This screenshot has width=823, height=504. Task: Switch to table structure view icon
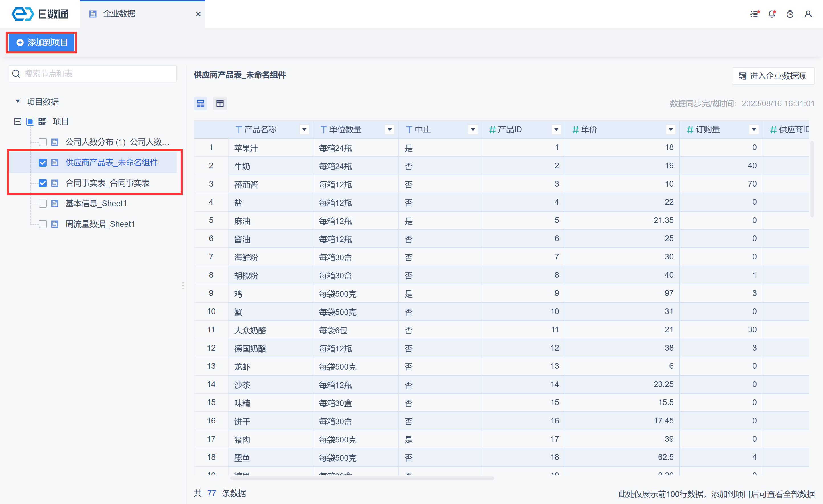click(220, 103)
